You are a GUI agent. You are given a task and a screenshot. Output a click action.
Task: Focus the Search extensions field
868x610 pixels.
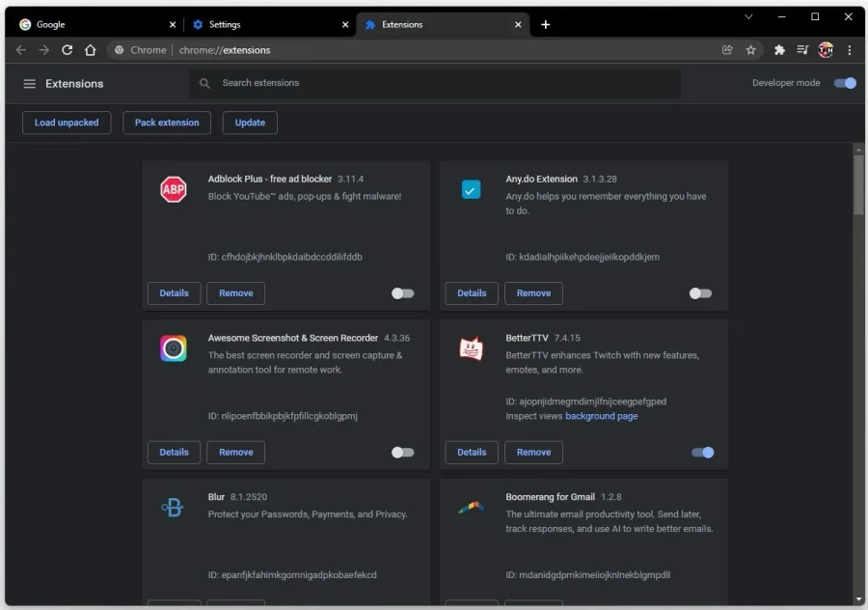(x=435, y=83)
